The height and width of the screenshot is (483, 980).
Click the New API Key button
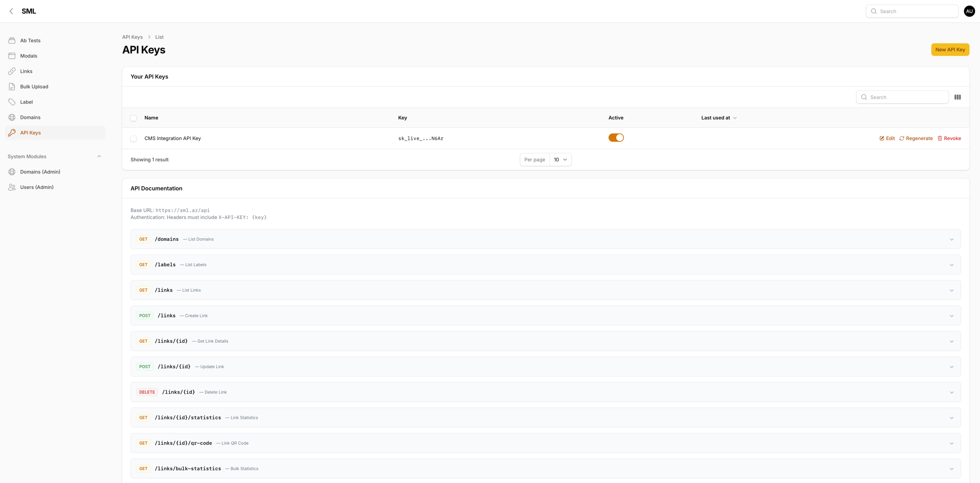point(950,50)
